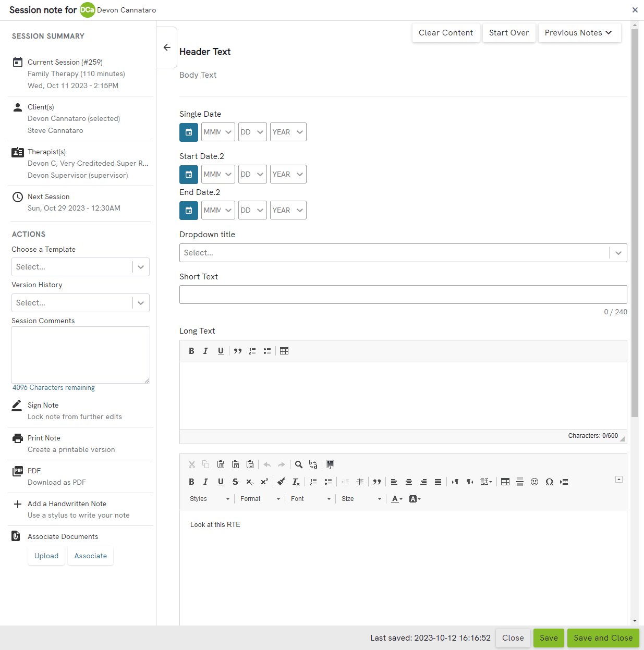Open the Previous Notes menu
The width and height of the screenshot is (644, 650).
[579, 32]
